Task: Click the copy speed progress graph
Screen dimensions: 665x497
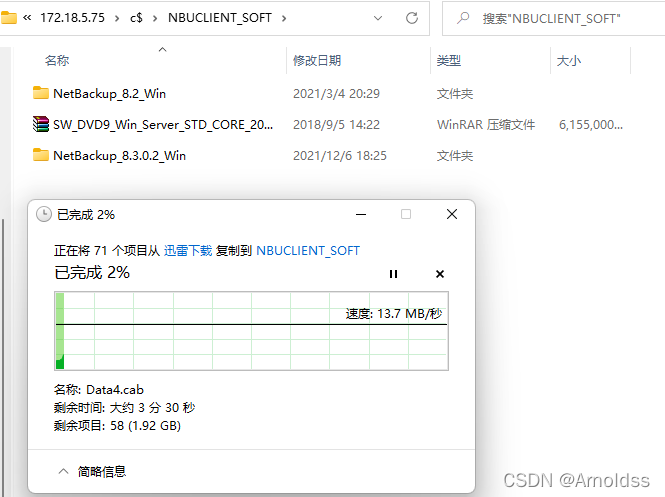Action: click(251, 331)
